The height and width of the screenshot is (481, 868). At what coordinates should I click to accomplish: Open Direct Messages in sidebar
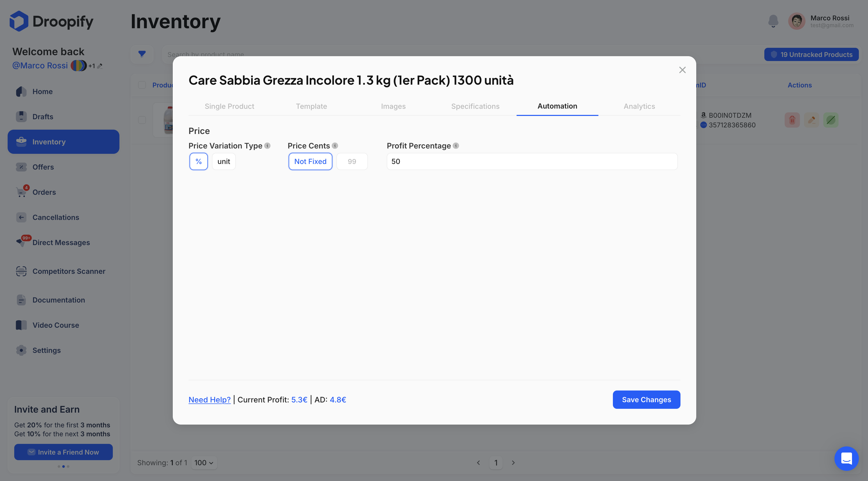[61, 242]
